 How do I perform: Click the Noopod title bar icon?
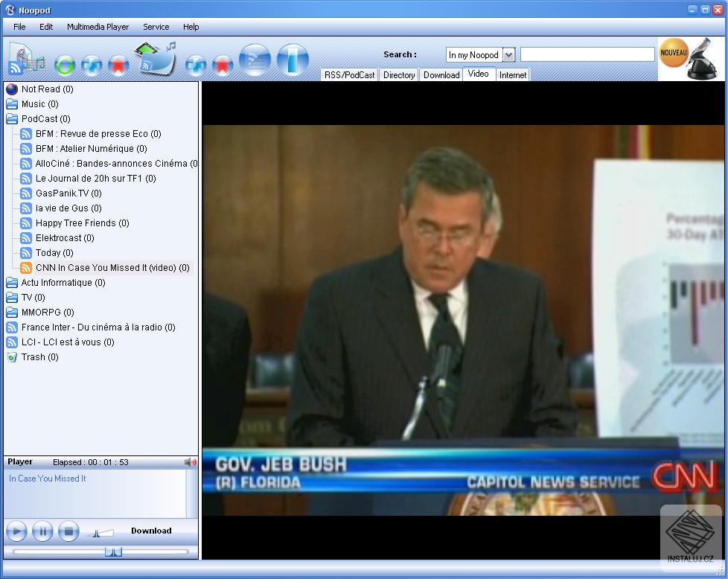[10, 10]
